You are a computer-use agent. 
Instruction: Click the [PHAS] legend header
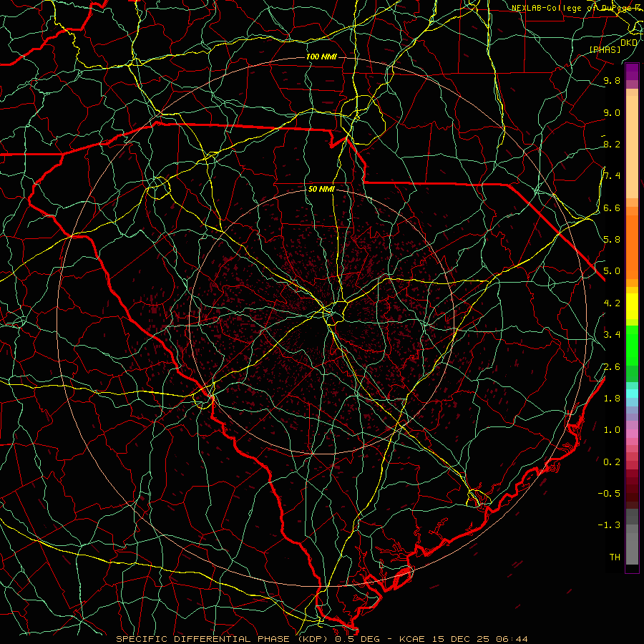pos(605,49)
